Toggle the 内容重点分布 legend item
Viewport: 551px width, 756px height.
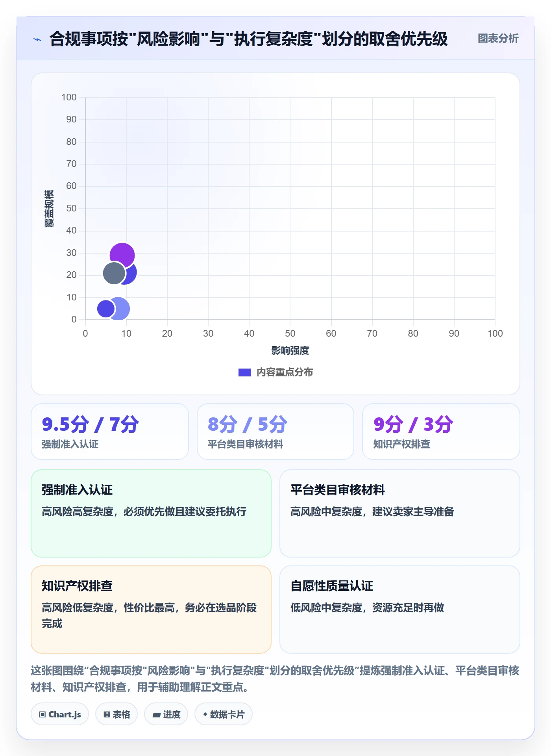tap(275, 372)
